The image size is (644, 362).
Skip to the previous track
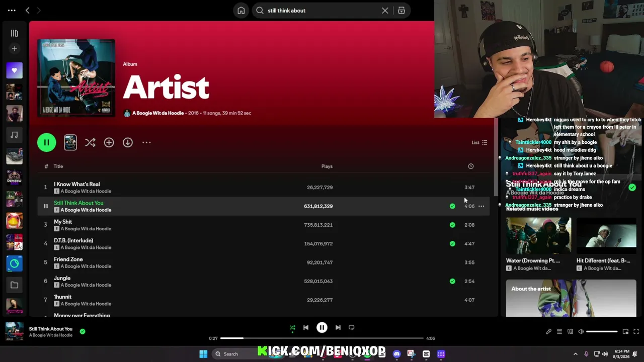click(x=306, y=328)
